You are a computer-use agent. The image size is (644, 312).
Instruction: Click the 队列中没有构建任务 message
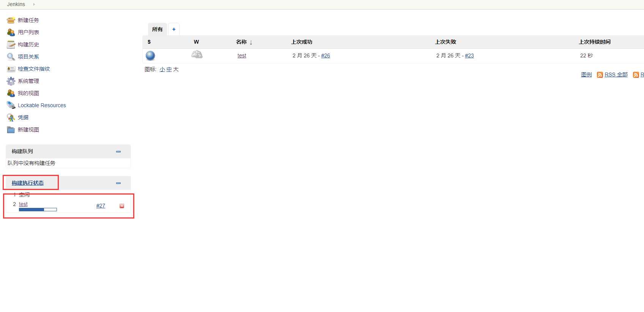(31, 163)
